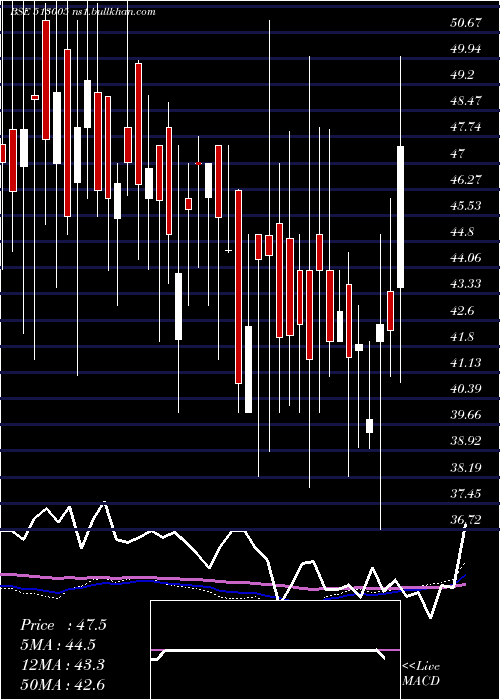Click the 43.33 price axis label
Image resolution: width=500 pixels, height=700 pixels.
466,284
